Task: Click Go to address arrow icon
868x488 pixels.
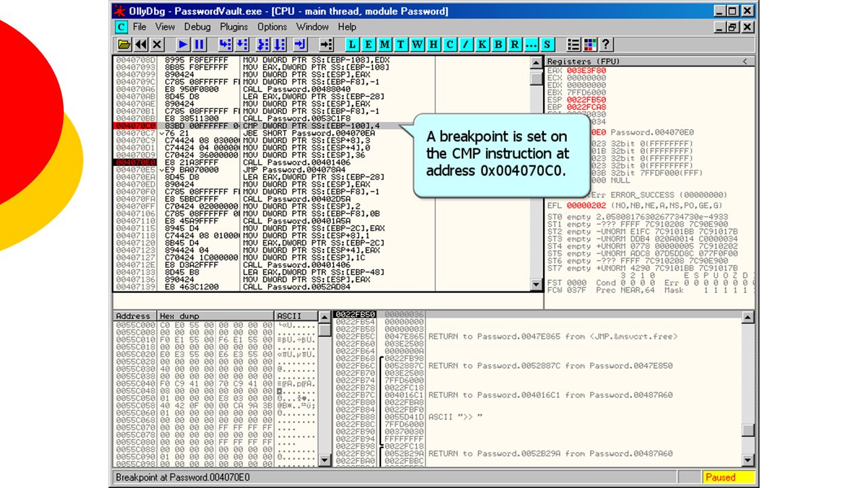Action: pos(327,45)
